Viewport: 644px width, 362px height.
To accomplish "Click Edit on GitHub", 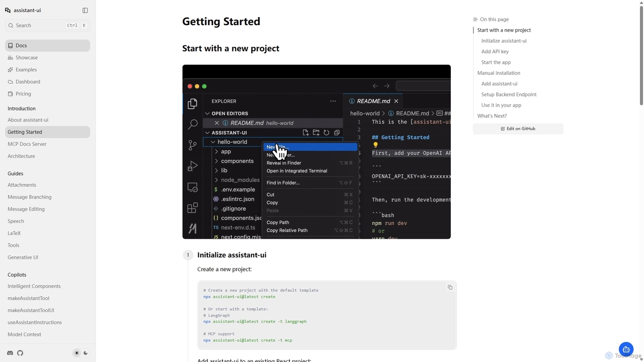I will (x=518, y=129).
